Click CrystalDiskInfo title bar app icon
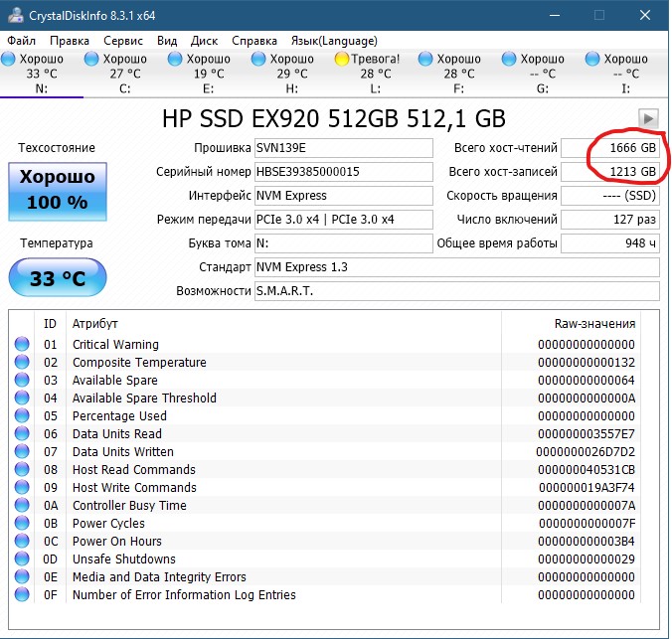Image resolution: width=672 pixels, height=639 pixels. 14,15
